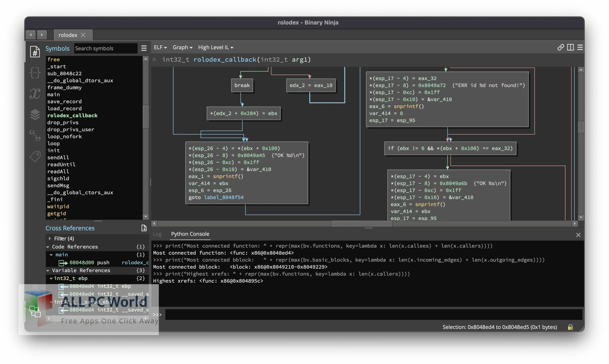The image size is (609, 364).
Task: Open the High Level IL dropdown
Action: (215, 47)
